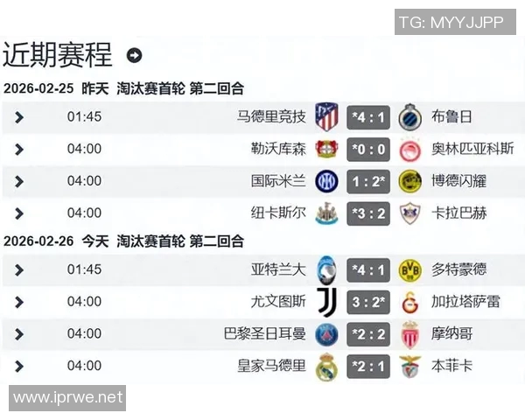
Task: Open the 3 : 2* score for 尤文图斯 match
Action: pyautogui.click(x=368, y=302)
